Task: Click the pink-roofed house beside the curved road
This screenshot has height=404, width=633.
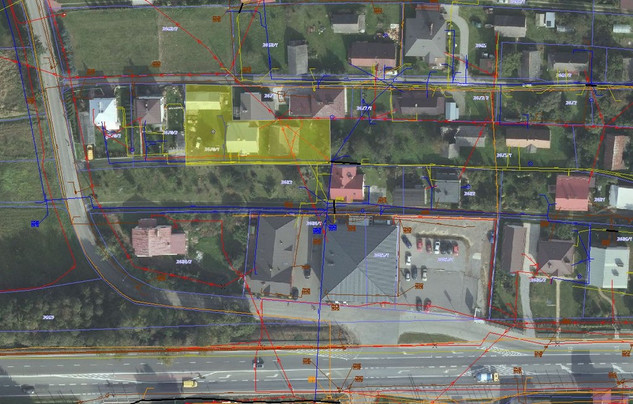Action: [x=158, y=240]
